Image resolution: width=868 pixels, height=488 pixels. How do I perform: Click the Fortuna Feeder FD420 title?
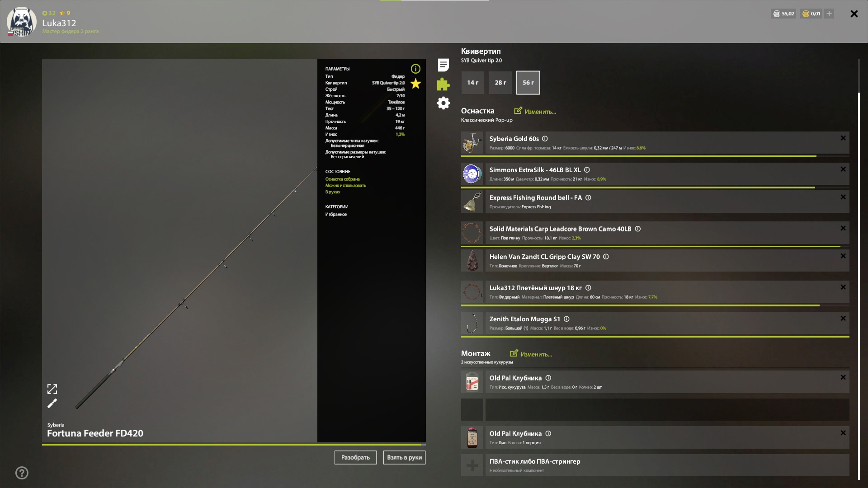(x=95, y=433)
